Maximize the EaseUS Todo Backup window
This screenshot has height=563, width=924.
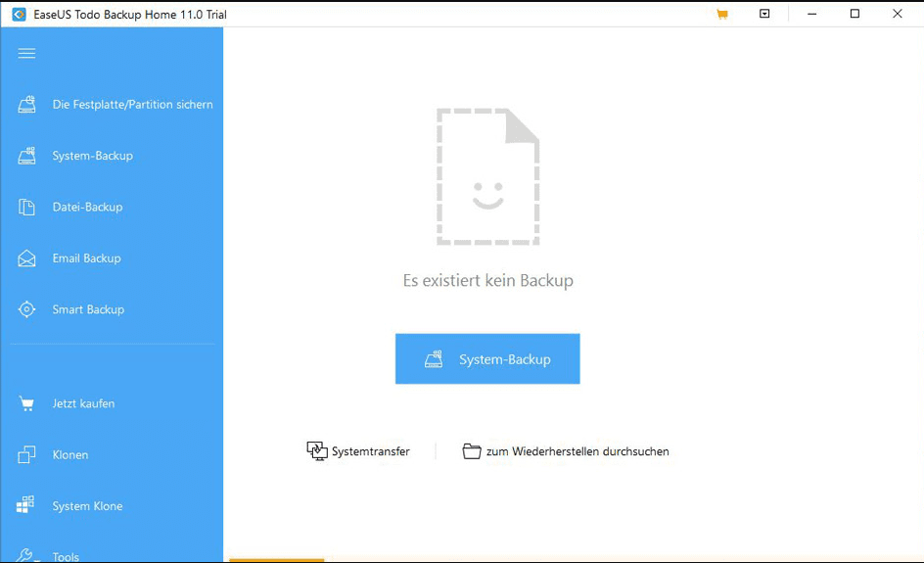click(855, 14)
